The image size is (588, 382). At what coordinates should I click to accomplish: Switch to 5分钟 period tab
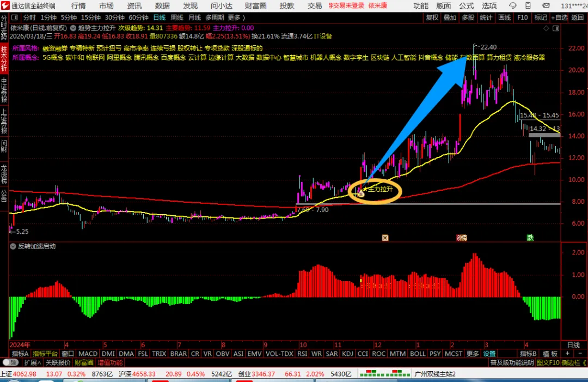point(69,17)
